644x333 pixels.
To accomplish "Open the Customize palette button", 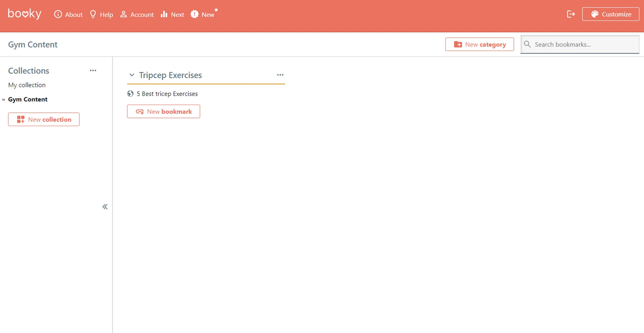I will coord(611,14).
